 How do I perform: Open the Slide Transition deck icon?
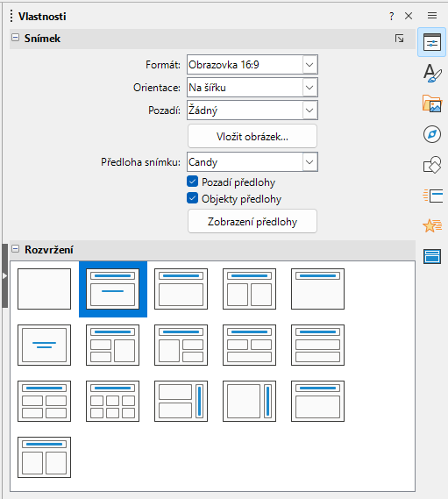click(432, 196)
